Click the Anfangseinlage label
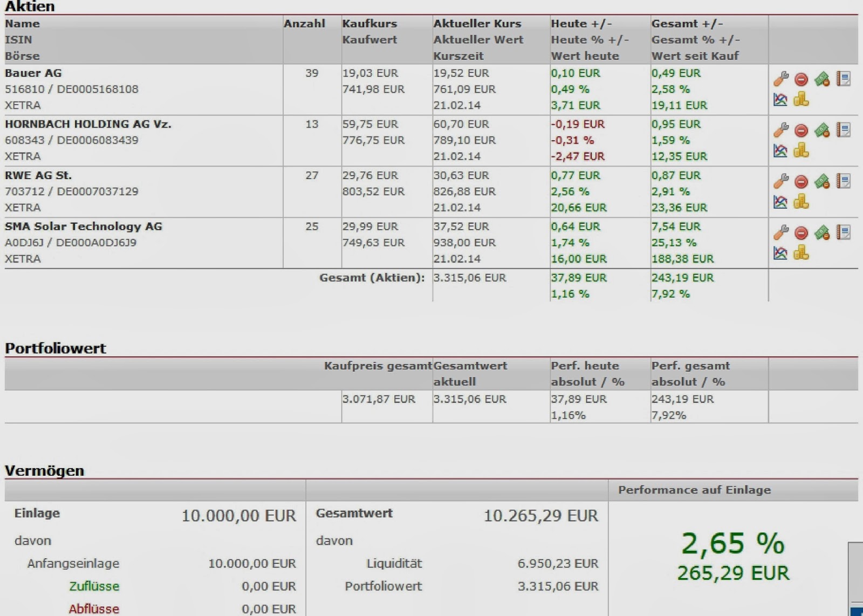Screen dimensions: 863x616 tap(73, 564)
